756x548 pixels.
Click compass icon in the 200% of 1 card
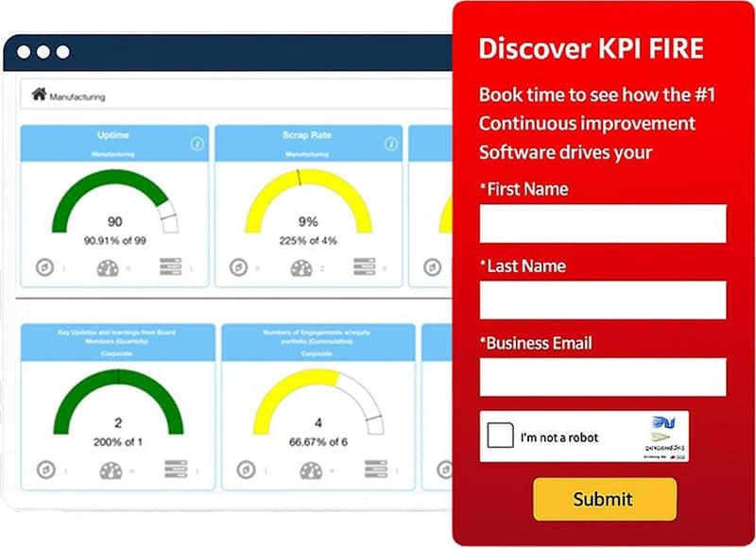[x=46, y=470]
